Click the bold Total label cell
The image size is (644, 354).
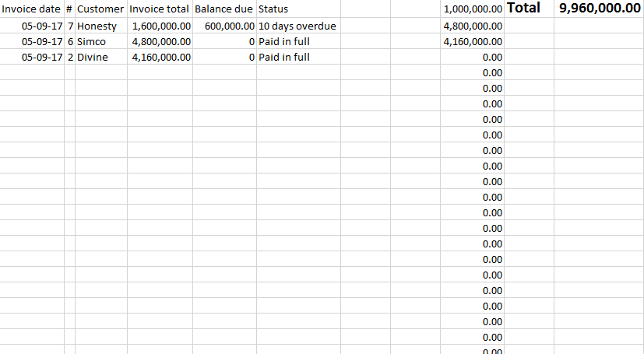(x=529, y=9)
